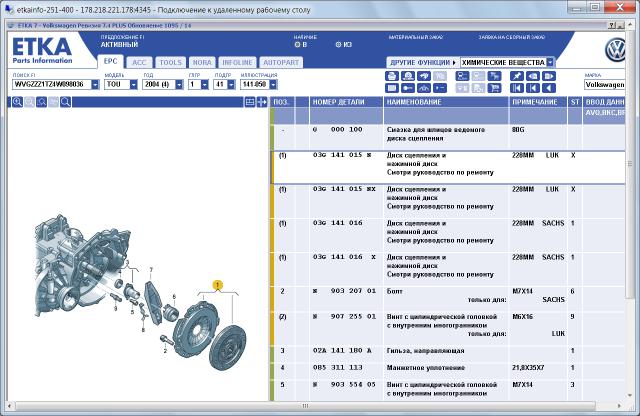Select the В availability radio button

(x=297, y=44)
